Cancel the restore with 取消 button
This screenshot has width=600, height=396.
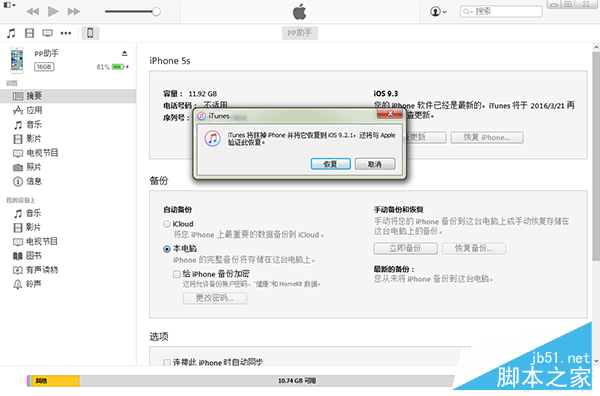[375, 164]
